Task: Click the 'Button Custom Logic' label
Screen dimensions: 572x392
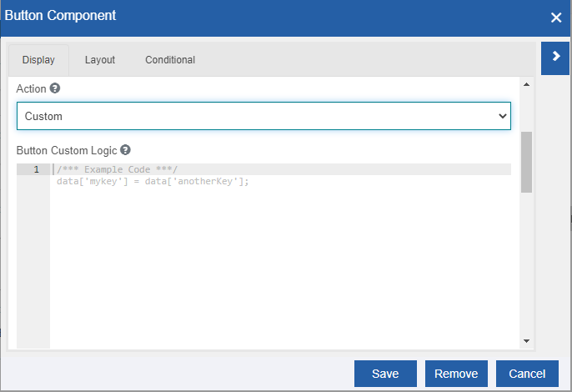Action: [x=67, y=150]
